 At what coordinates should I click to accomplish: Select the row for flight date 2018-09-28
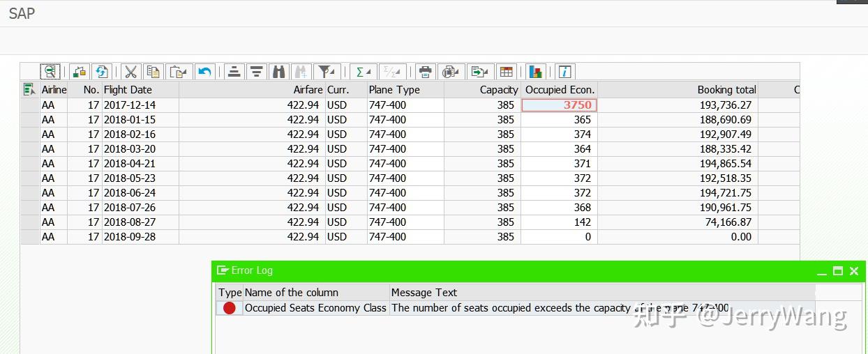tap(30, 236)
